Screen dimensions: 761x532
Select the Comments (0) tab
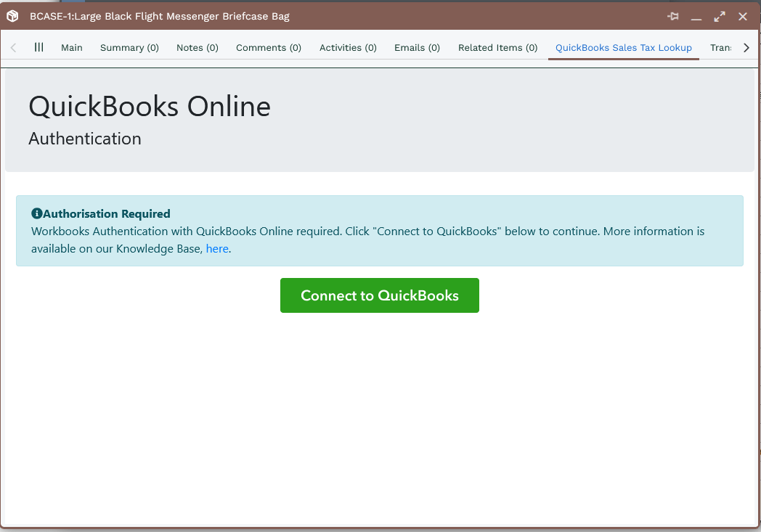[269, 48]
